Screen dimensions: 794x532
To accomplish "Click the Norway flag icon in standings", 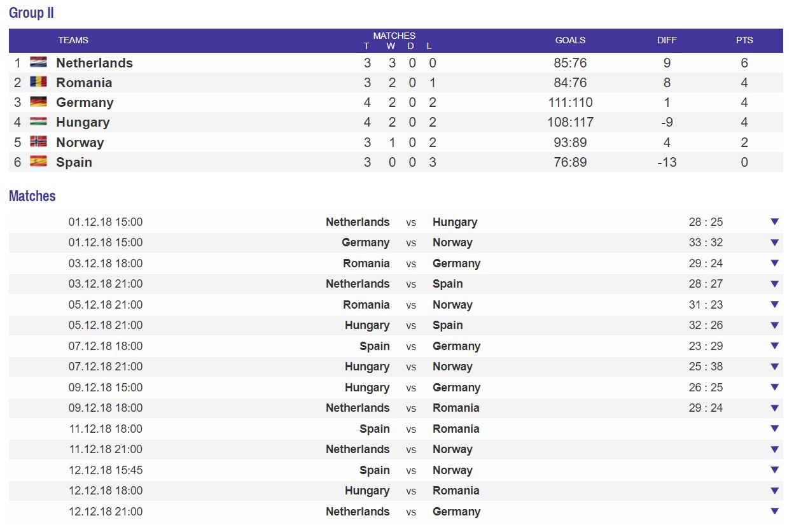I will (38, 142).
